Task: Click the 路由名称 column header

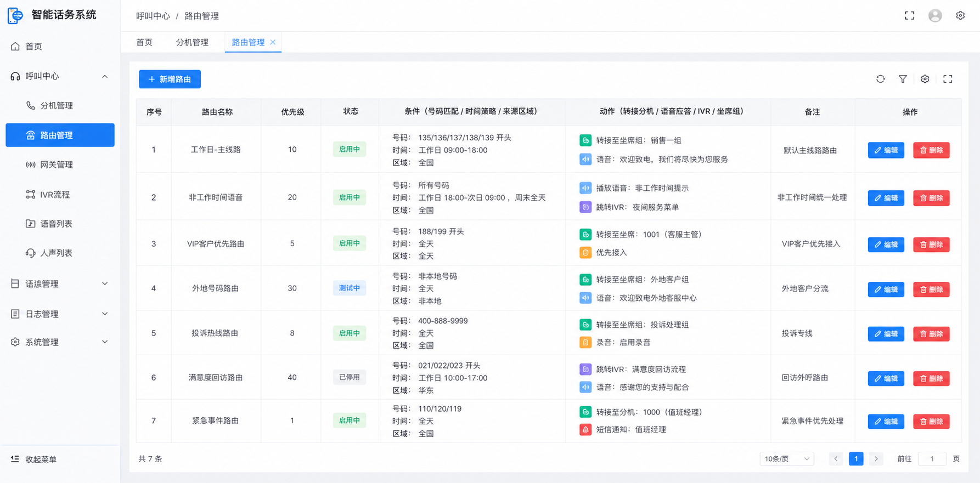Action: coord(217,112)
